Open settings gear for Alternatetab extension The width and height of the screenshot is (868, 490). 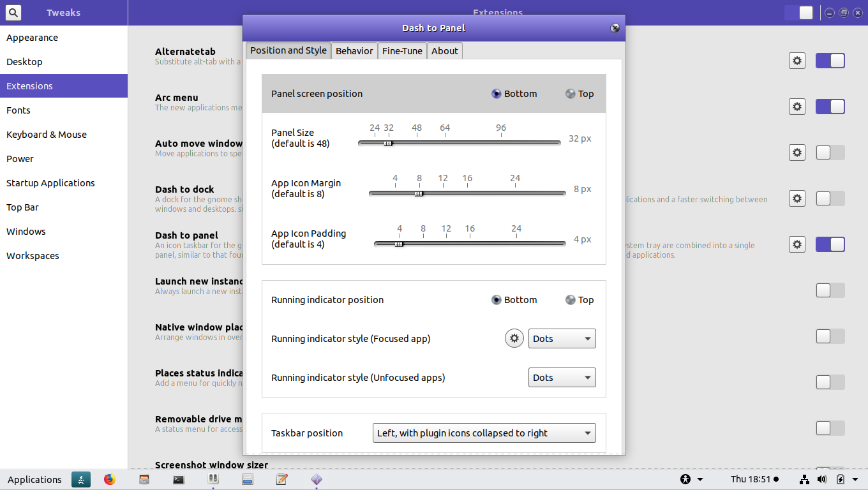click(797, 61)
